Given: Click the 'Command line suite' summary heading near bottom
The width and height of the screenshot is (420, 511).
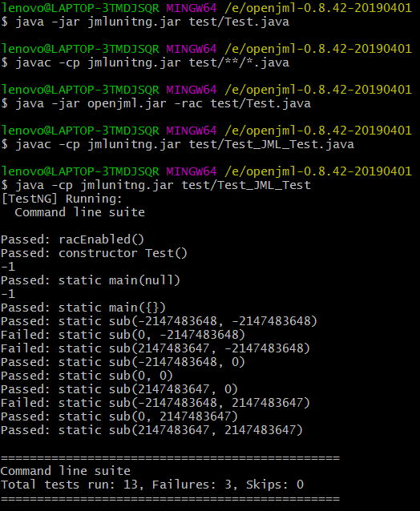Looking at the screenshot, I should coord(66,471).
